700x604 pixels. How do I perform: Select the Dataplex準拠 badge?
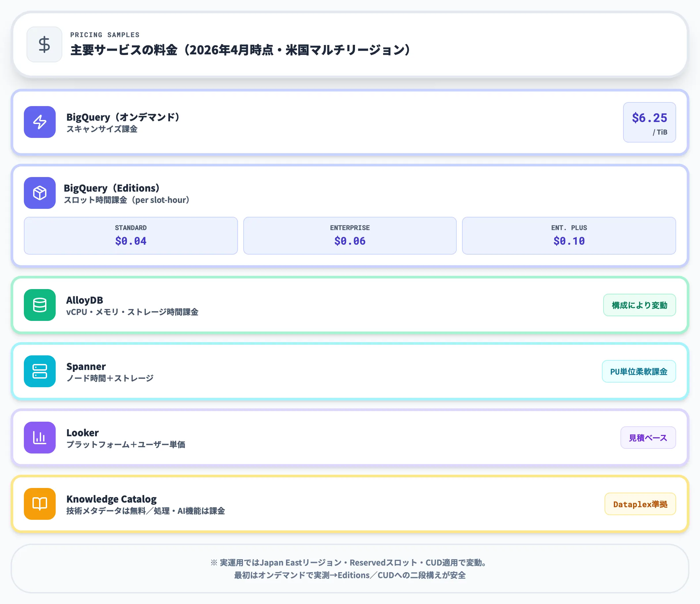(x=640, y=504)
